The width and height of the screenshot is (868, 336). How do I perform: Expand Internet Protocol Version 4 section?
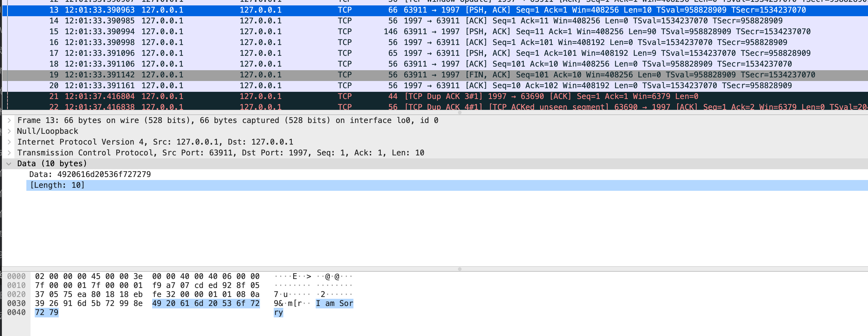[x=9, y=142]
